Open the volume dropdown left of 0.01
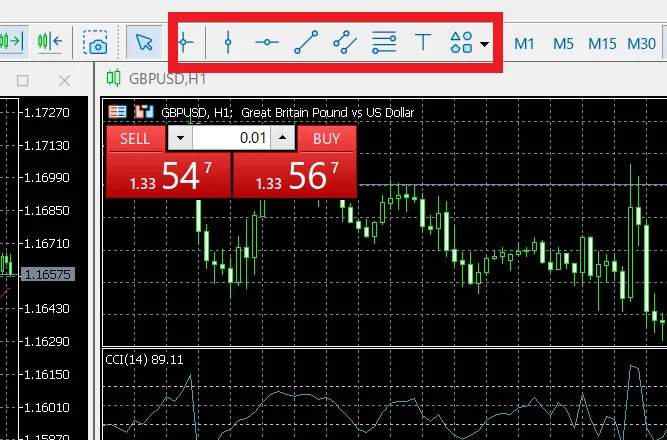The image size is (667, 440). [180, 138]
